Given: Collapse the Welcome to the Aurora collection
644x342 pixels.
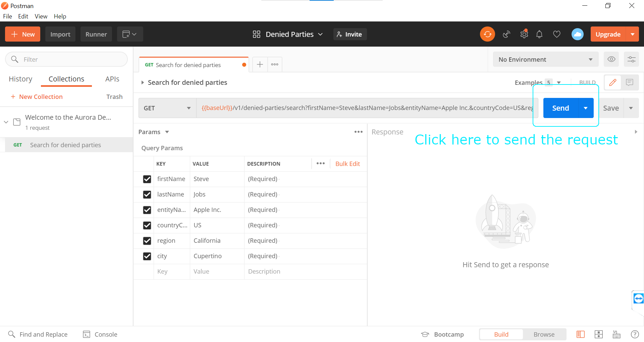Looking at the screenshot, I should (x=6, y=122).
